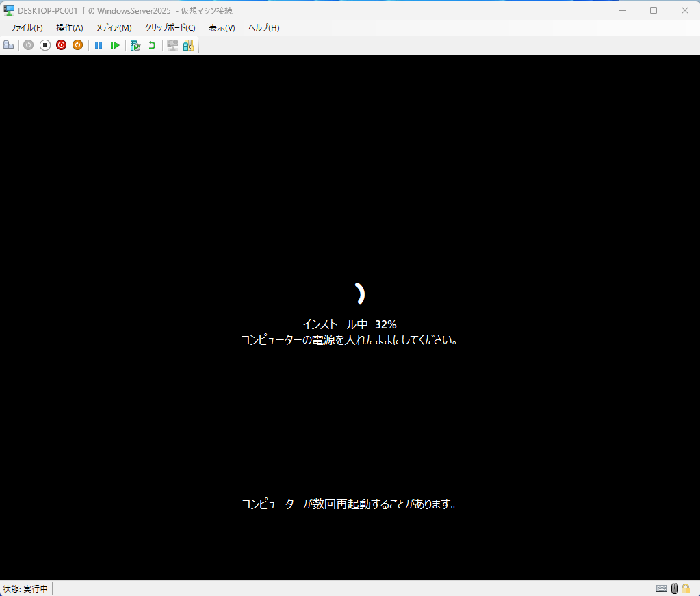Open the クリップボード(C) menu
Viewport: 700px width, 596px height.
coord(170,27)
